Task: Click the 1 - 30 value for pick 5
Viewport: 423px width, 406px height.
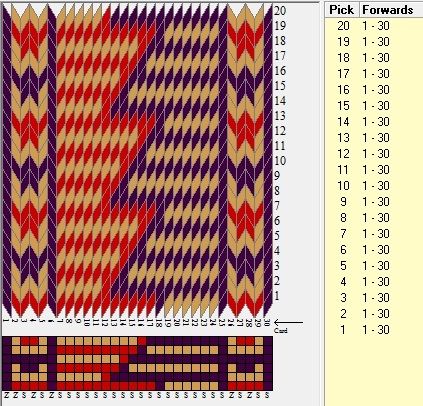Action: click(x=376, y=266)
